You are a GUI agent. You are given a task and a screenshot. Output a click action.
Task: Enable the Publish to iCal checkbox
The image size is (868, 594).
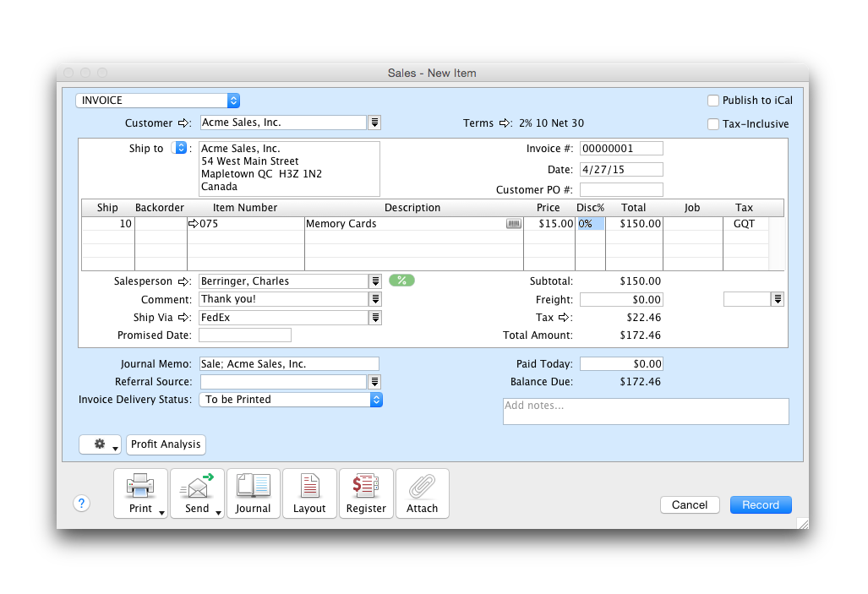click(x=713, y=101)
